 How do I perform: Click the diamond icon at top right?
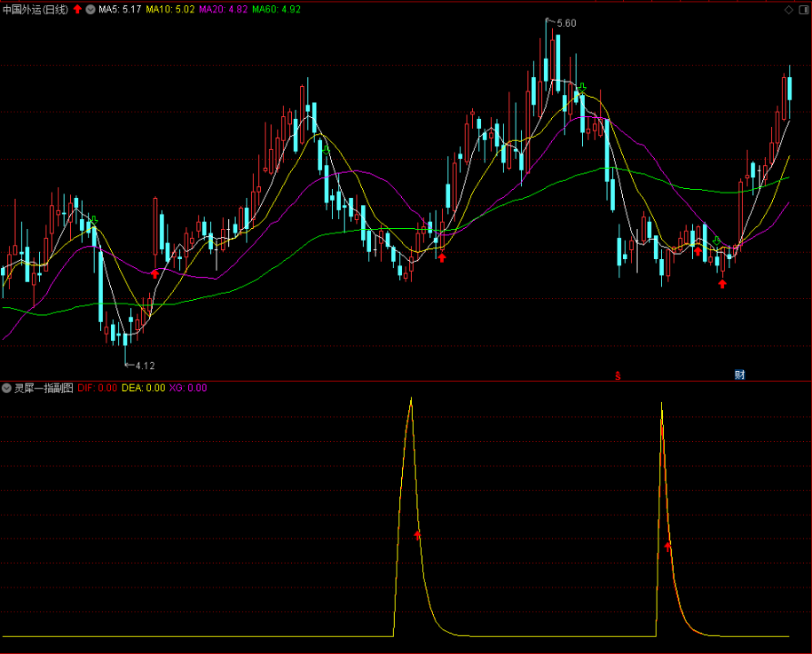[789, 10]
